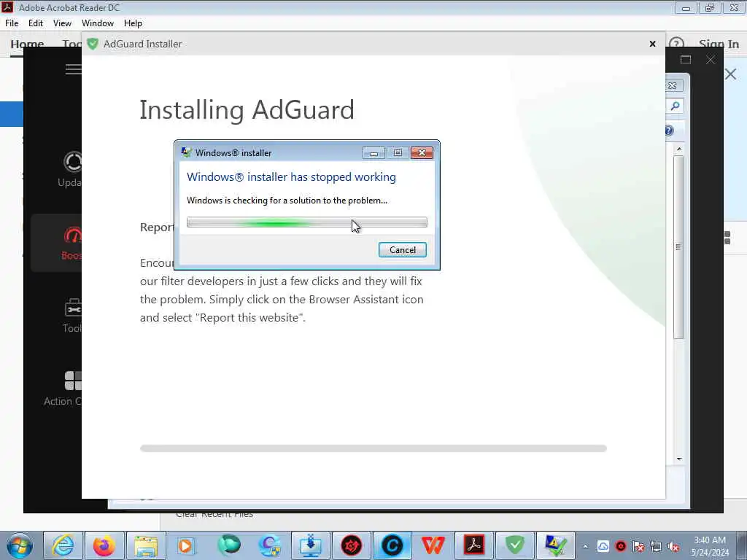Click the AdGuard shield logo in installer title
The image size is (747, 560).
pos(93,44)
